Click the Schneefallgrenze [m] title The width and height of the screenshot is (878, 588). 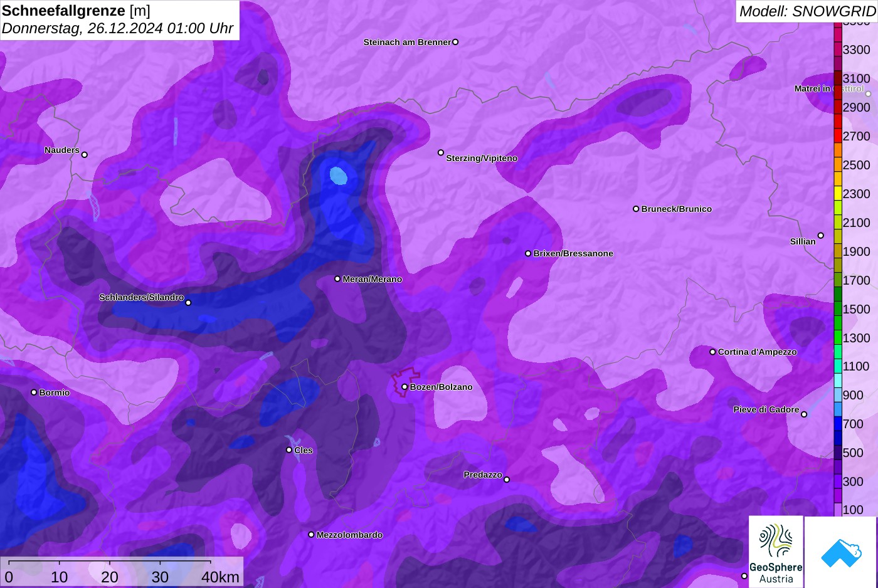[x=76, y=11]
